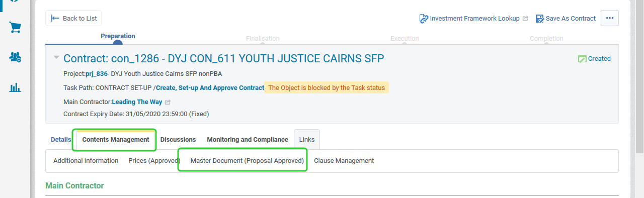The width and height of the screenshot is (644, 198).
Task: Open the shopping cart sidebar icon
Action: (x=15, y=28)
